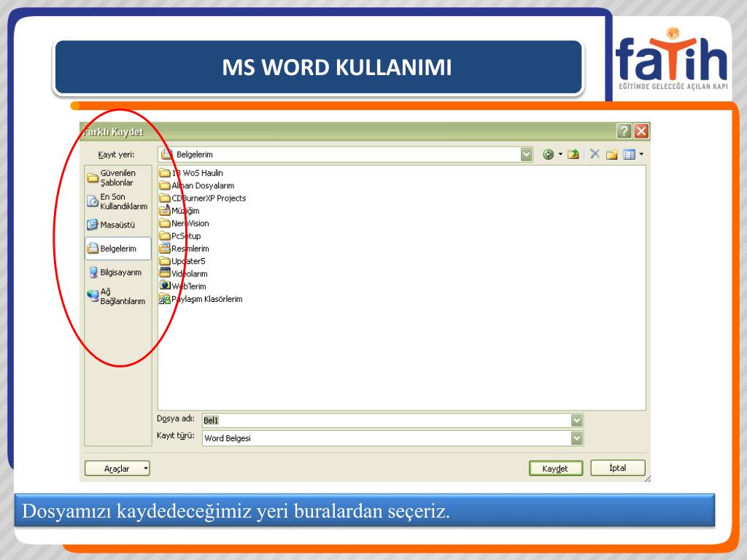Click the Help question mark button

[x=624, y=131]
